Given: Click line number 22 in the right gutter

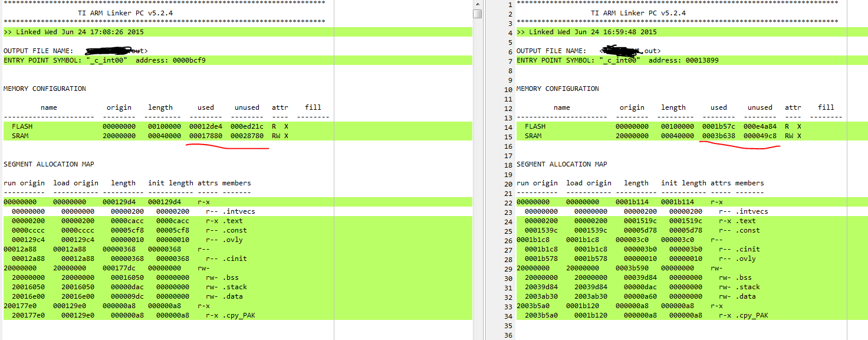Looking at the screenshot, I should [x=508, y=202].
